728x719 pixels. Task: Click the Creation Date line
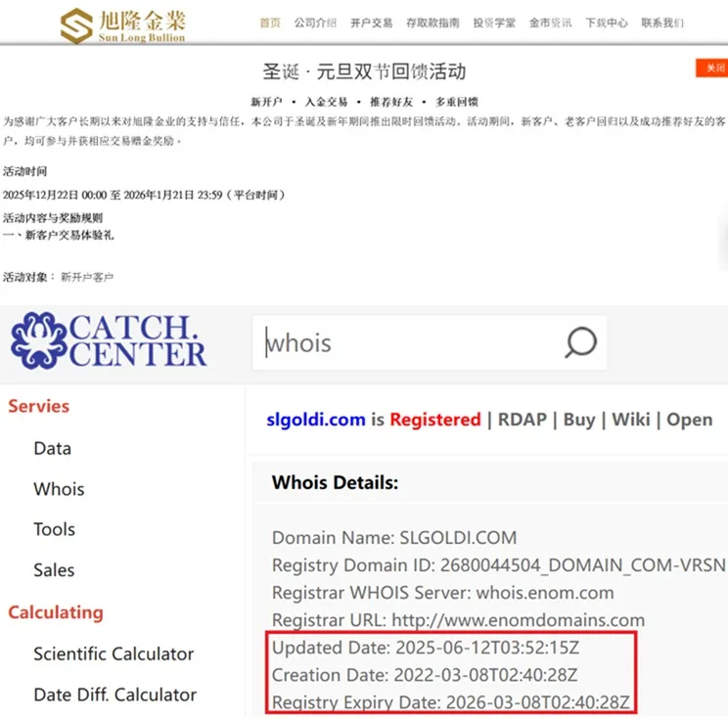point(425,675)
